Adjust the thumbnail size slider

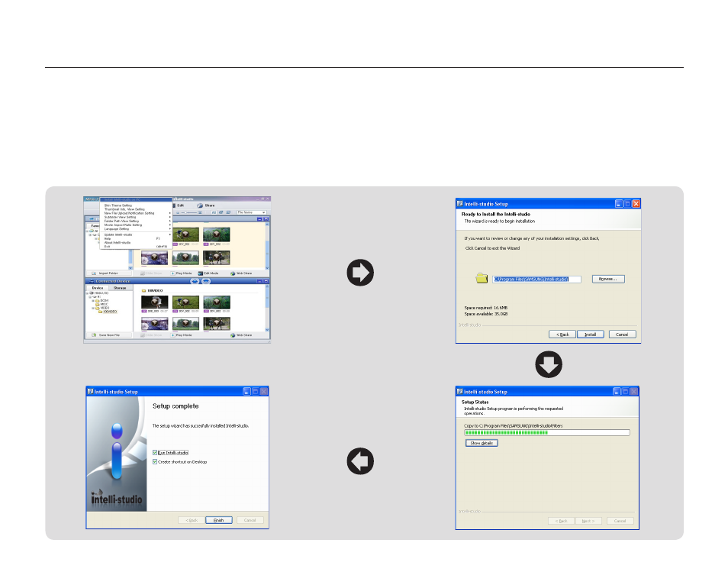tap(189, 212)
